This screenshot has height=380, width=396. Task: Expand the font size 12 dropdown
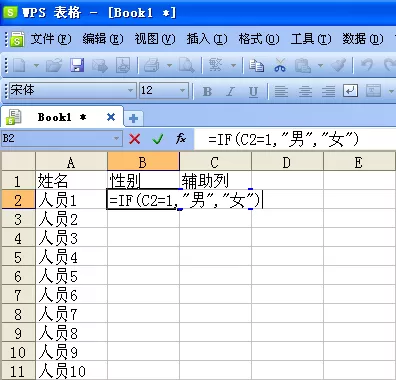[182, 90]
